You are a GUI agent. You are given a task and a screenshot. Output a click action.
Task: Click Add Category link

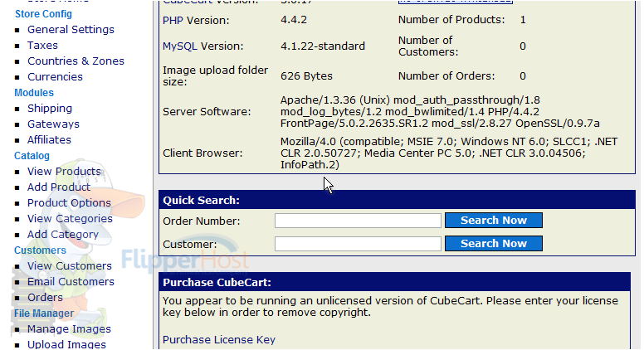(63, 234)
